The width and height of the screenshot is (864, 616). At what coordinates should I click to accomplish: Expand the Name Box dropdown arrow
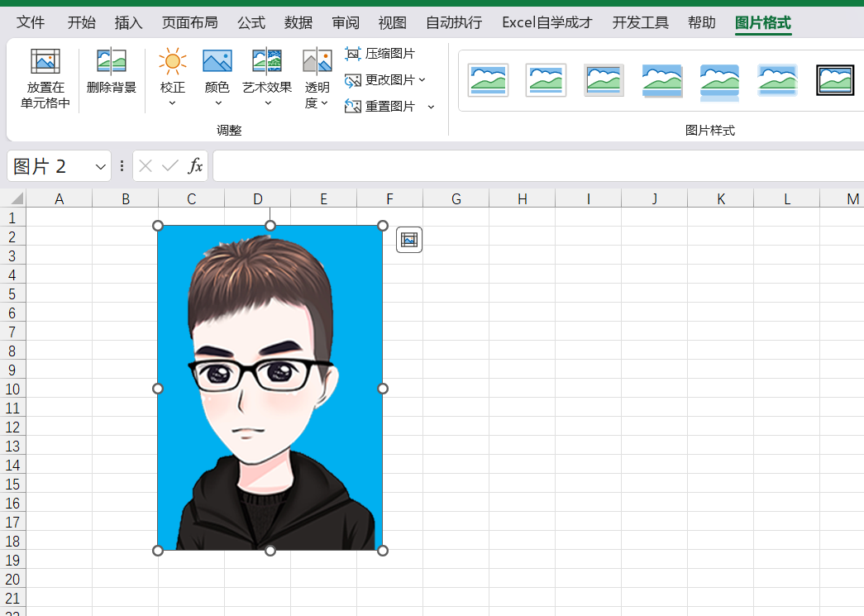point(100,166)
